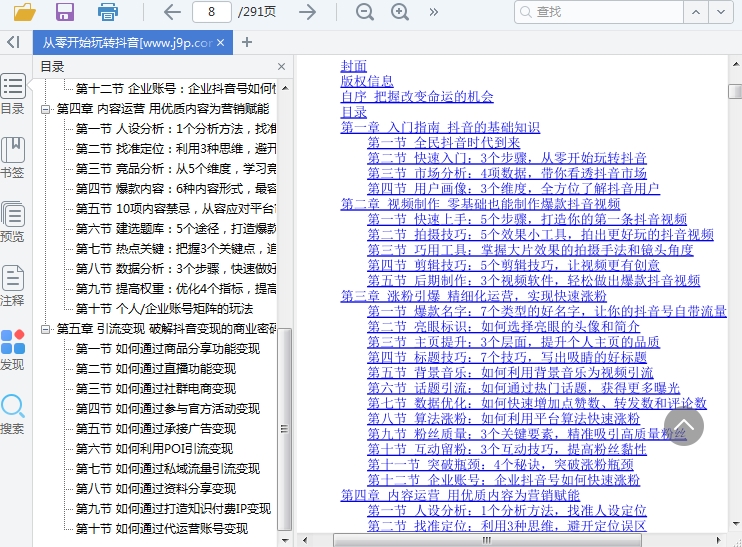
Task: Open the 第三章 涨粉引爆 link
Action: click(x=474, y=296)
